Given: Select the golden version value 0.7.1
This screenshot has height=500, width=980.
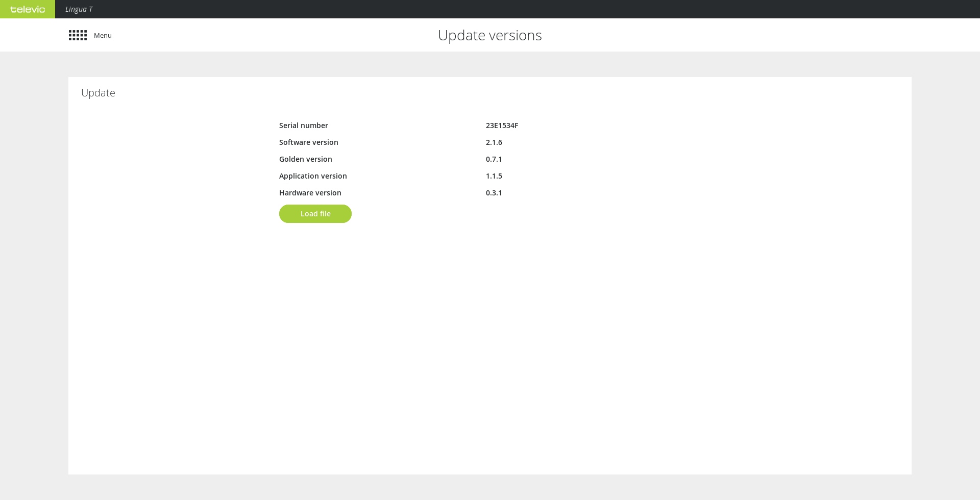Looking at the screenshot, I should pyautogui.click(x=494, y=159).
